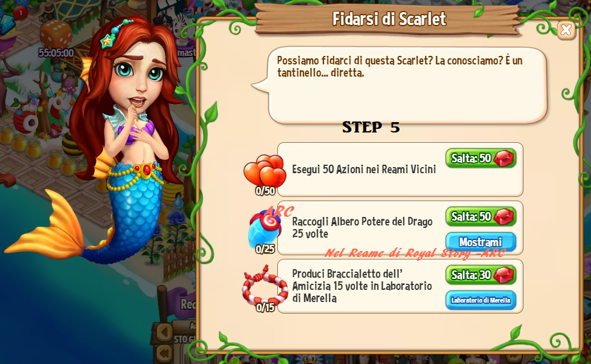Image resolution: width=591 pixels, height=364 pixels.
Task: Click the red notification badge in the top-left corner
Action: 20,13
